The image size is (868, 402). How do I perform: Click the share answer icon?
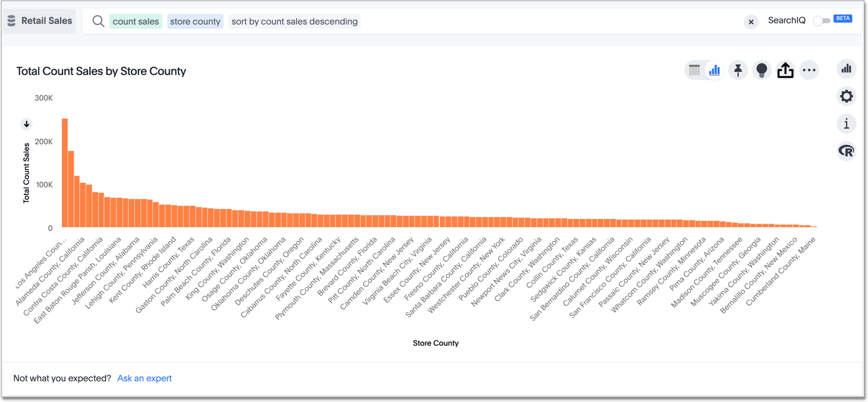tap(785, 71)
